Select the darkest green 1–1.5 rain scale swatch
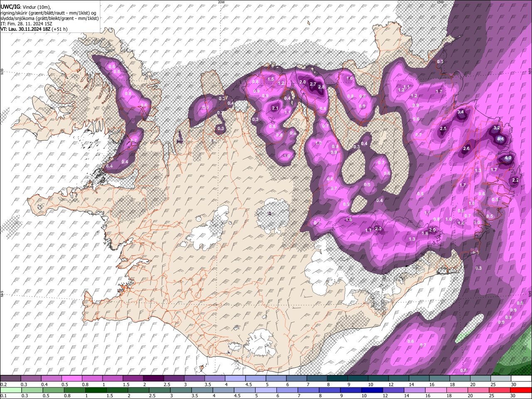The width and height of the screenshot is (532, 399). [96, 390]
